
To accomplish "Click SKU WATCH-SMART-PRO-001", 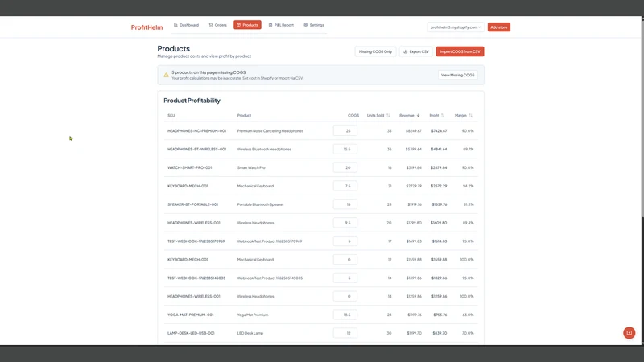I will click(x=190, y=167).
